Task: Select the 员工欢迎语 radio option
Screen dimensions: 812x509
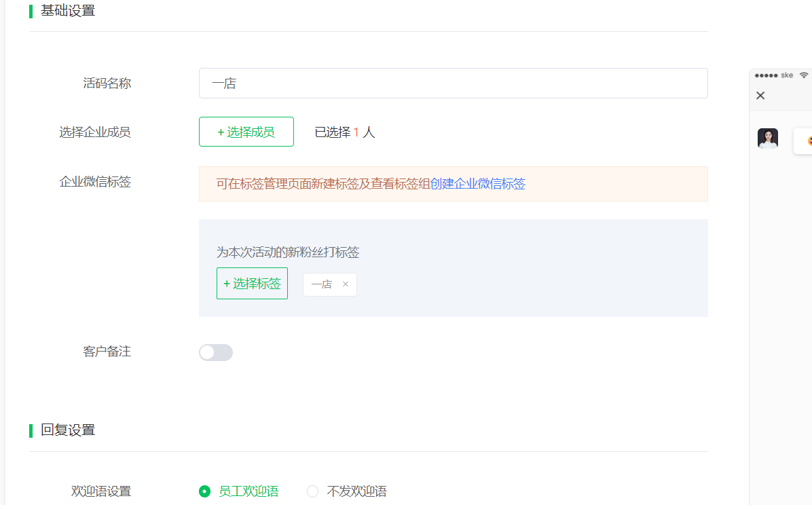Action: click(x=204, y=491)
